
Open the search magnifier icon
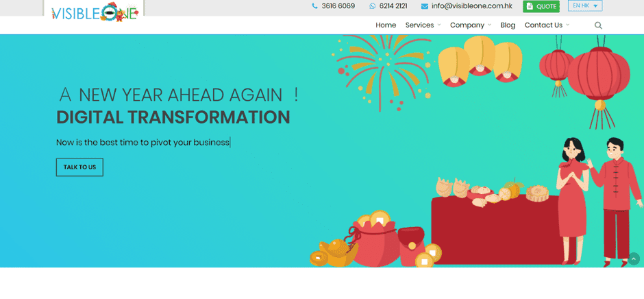(598, 25)
